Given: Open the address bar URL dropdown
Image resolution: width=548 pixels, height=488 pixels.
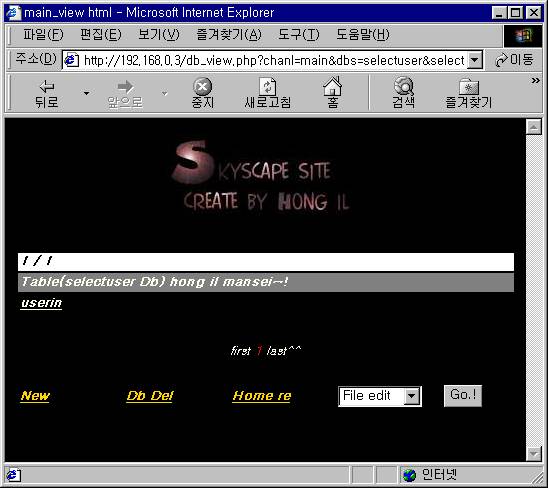Looking at the screenshot, I should (x=475, y=60).
